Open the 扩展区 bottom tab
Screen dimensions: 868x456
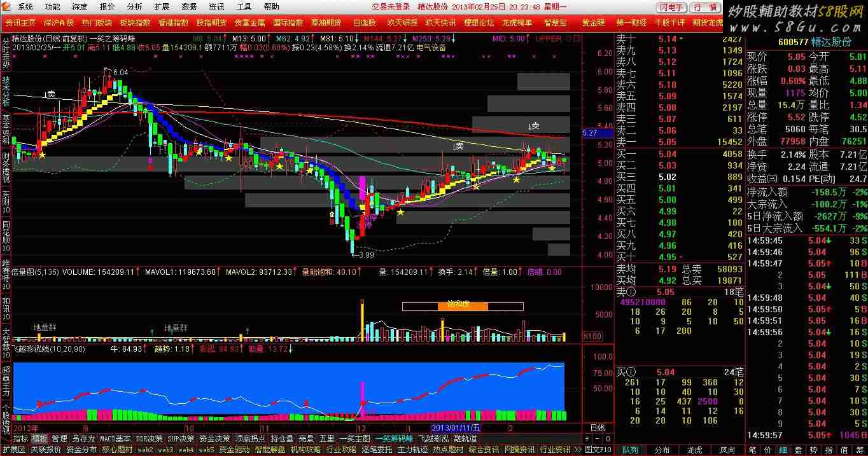(x=13, y=450)
